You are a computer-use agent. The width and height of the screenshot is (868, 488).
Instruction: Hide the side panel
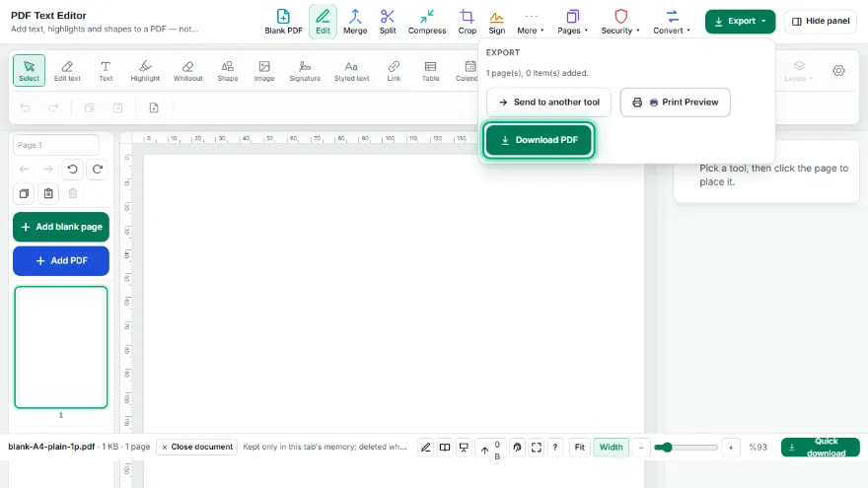[821, 21]
